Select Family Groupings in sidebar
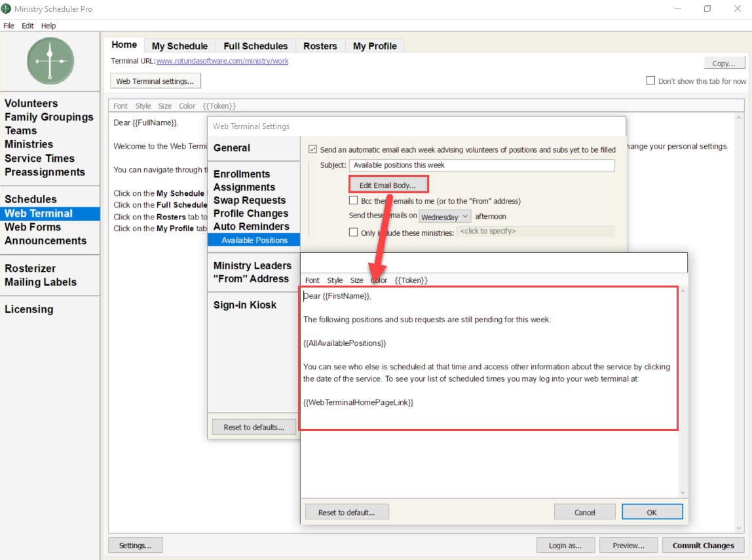 [49, 117]
